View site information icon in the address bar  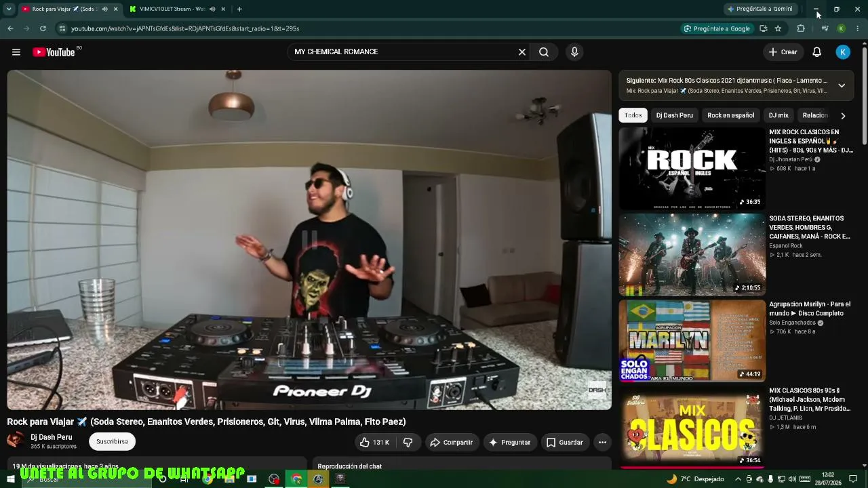[x=62, y=28]
